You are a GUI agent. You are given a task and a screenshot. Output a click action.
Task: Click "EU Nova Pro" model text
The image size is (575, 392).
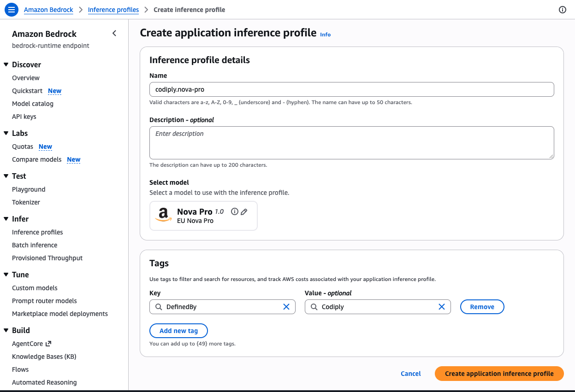click(195, 221)
